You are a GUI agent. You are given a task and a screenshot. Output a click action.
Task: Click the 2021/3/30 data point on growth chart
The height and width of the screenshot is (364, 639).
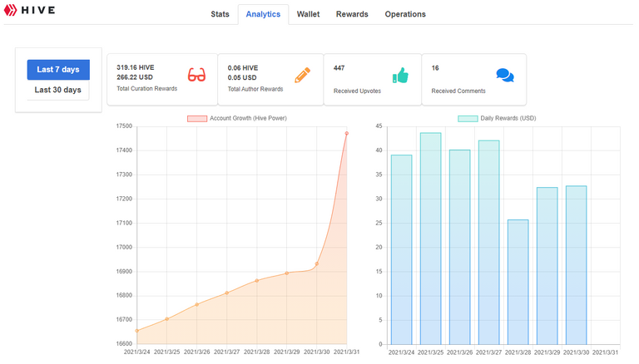coord(317,263)
